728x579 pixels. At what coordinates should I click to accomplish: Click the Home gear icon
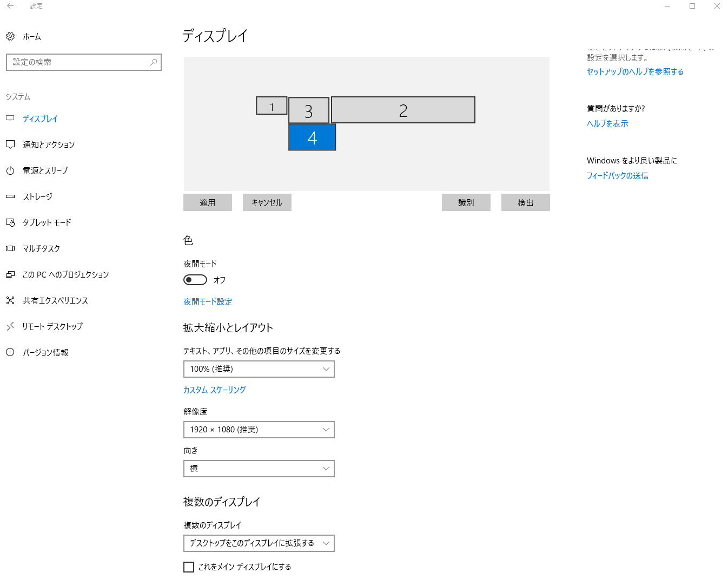(x=10, y=36)
